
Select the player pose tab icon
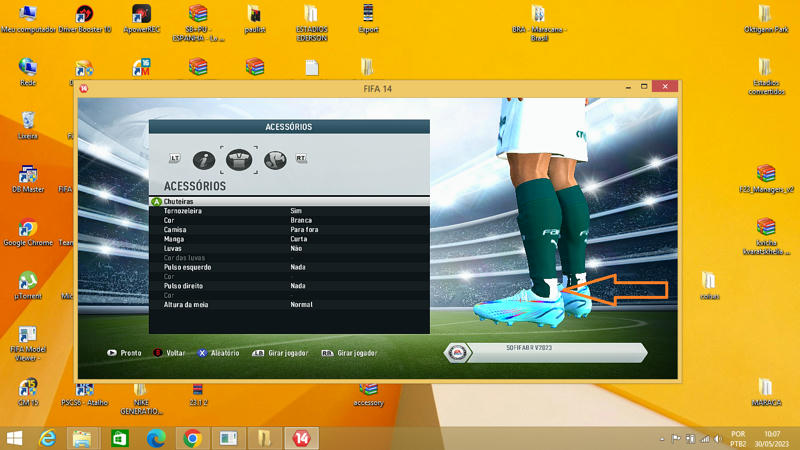pyautogui.click(x=275, y=160)
